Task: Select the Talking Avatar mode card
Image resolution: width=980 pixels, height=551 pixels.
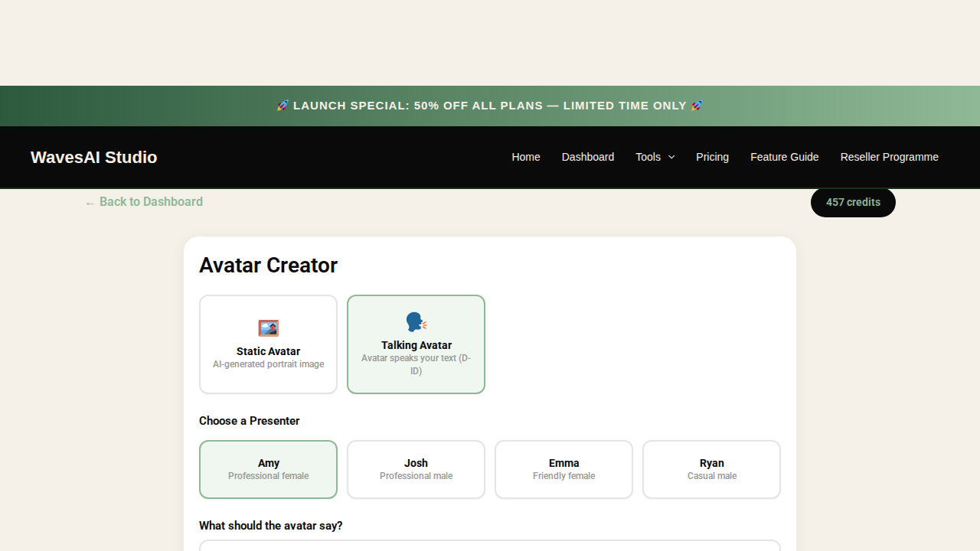Action: [416, 344]
